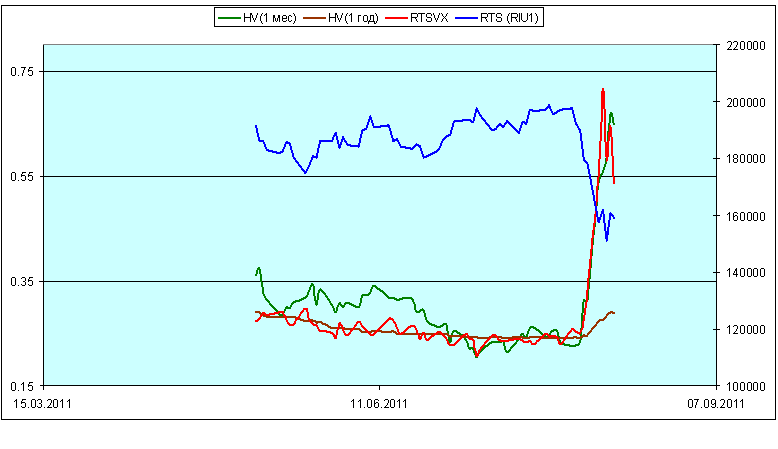Click the 15.03.2011 date label
Viewport: 778px width, 449px height.
point(42,403)
